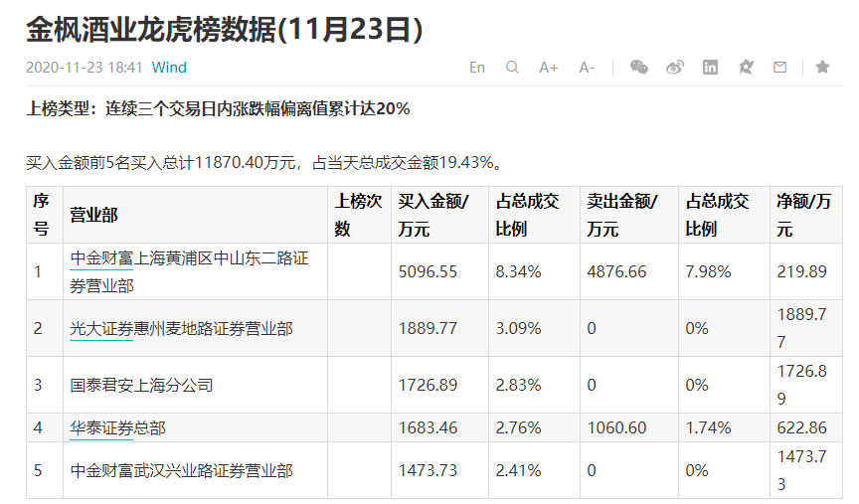Click buy amount 5096.55

(428, 271)
